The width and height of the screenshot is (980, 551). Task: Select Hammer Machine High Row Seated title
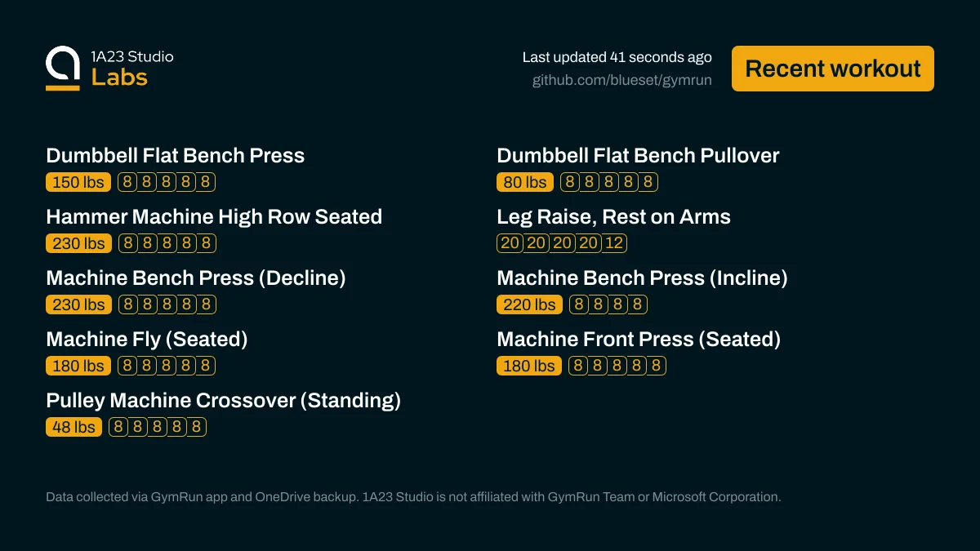coord(214,217)
